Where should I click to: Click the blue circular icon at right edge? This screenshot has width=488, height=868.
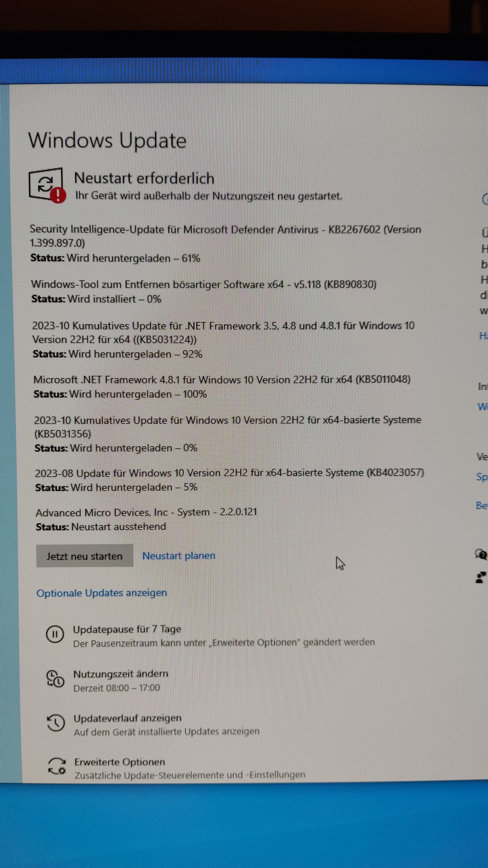[x=485, y=199]
